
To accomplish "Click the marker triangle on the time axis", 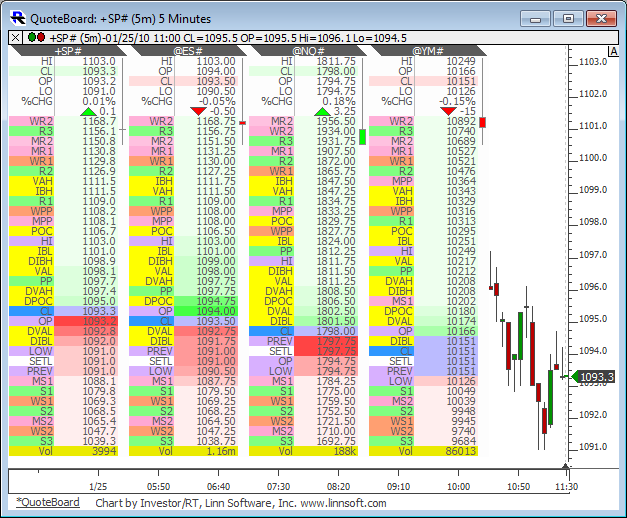I will coord(565,466).
